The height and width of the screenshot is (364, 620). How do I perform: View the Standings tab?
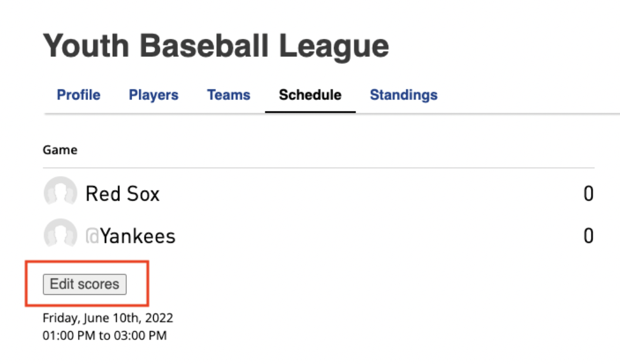pyautogui.click(x=404, y=95)
